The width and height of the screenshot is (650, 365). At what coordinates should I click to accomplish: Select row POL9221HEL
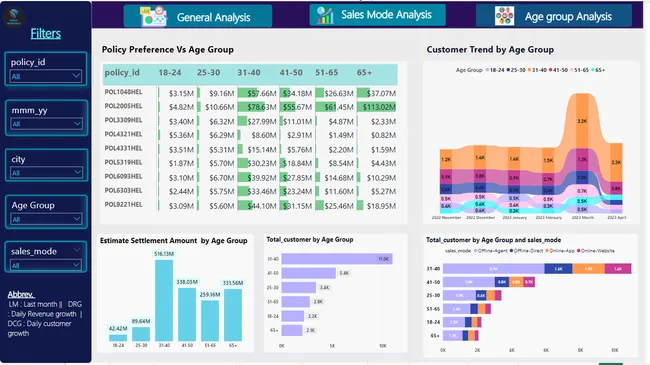123,205
